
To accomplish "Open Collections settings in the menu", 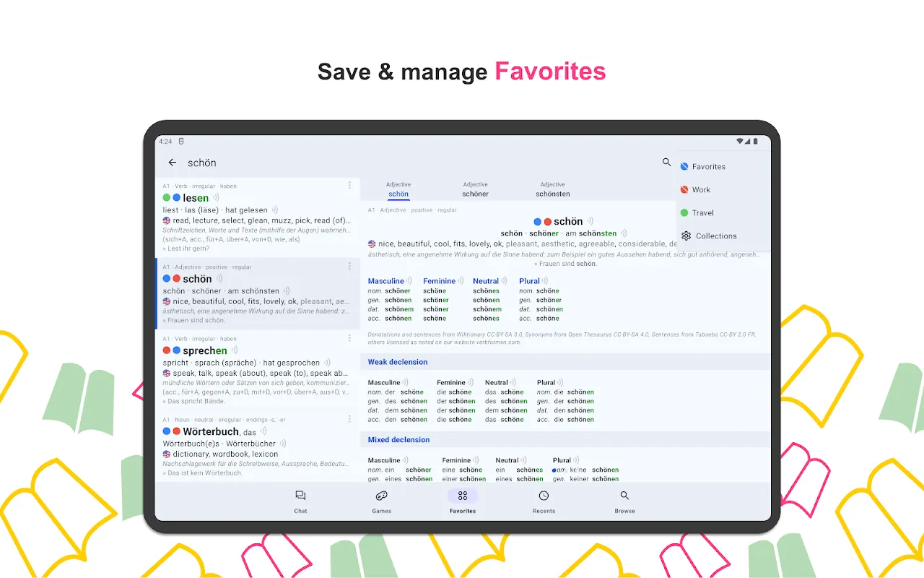I will 715,236.
